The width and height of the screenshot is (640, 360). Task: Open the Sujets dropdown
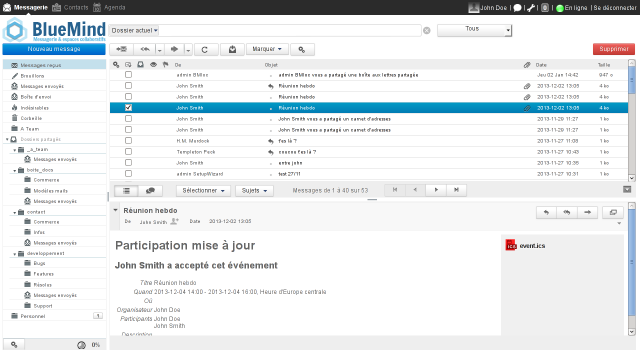tap(254, 191)
